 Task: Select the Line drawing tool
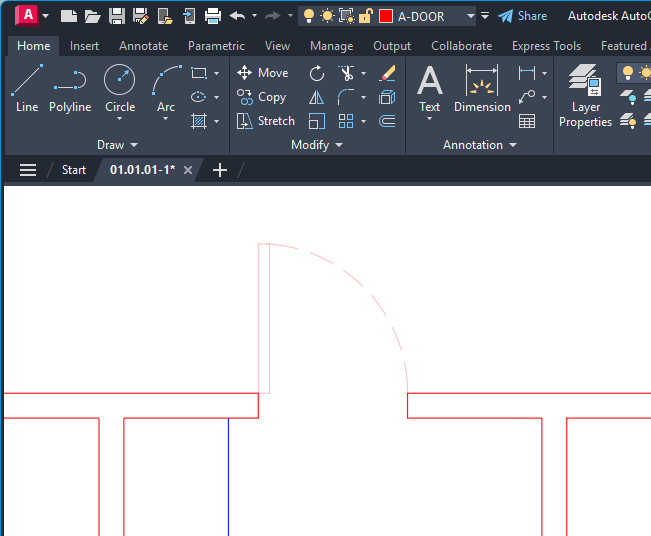(26, 88)
